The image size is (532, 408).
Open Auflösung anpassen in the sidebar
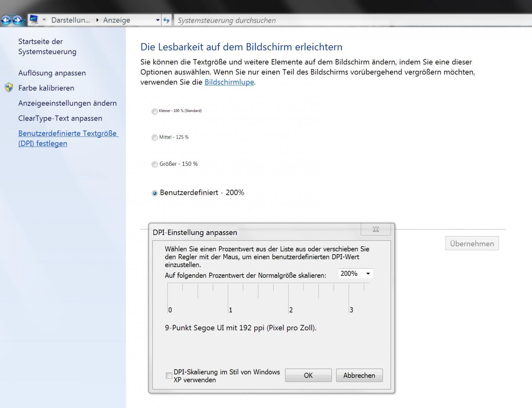click(x=52, y=73)
